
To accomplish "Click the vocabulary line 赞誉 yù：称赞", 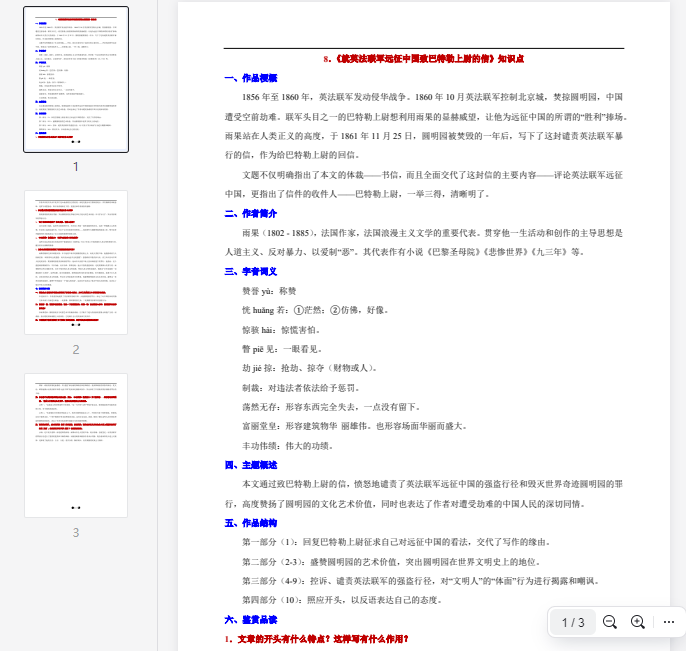I will (270, 291).
